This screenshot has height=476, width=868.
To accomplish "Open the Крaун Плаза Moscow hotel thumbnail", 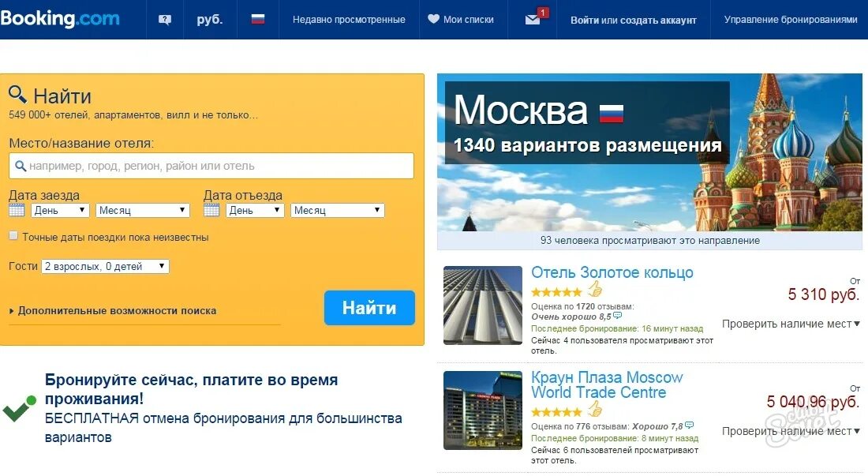I will (483, 410).
